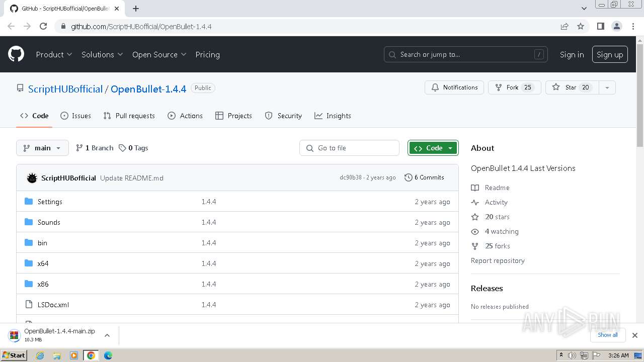Image resolution: width=644 pixels, height=362 pixels.
Task: Switch to the Projects tab
Action: (233, 116)
